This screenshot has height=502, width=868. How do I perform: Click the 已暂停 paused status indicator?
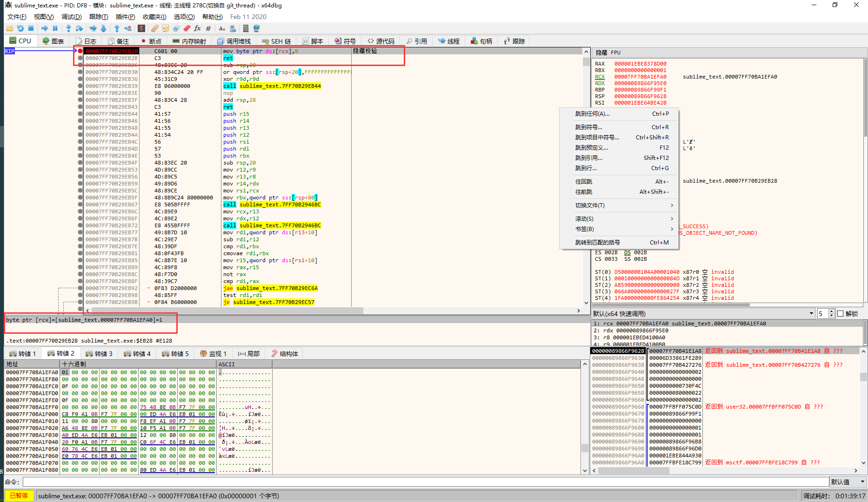pyautogui.click(x=19, y=495)
